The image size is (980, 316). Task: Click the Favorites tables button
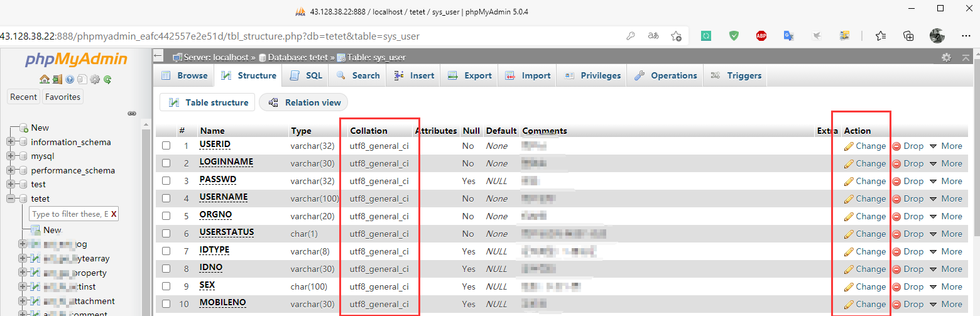63,97
